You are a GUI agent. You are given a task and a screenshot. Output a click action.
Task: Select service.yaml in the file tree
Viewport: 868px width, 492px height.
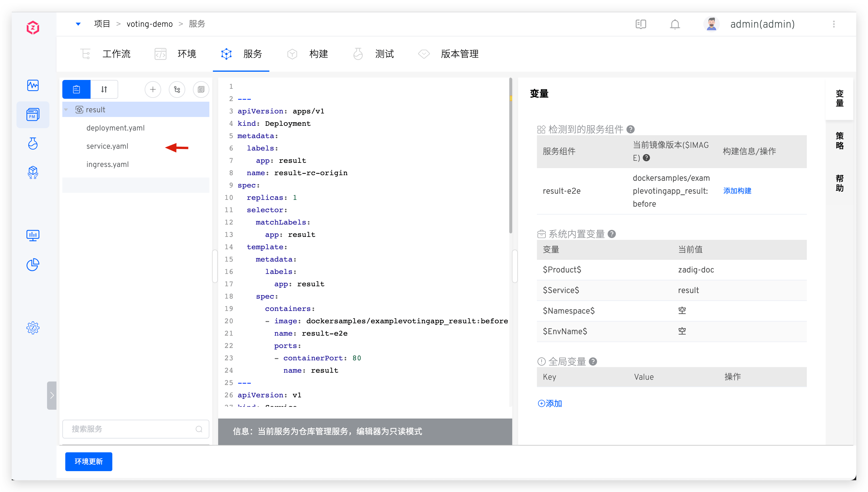(x=107, y=146)
